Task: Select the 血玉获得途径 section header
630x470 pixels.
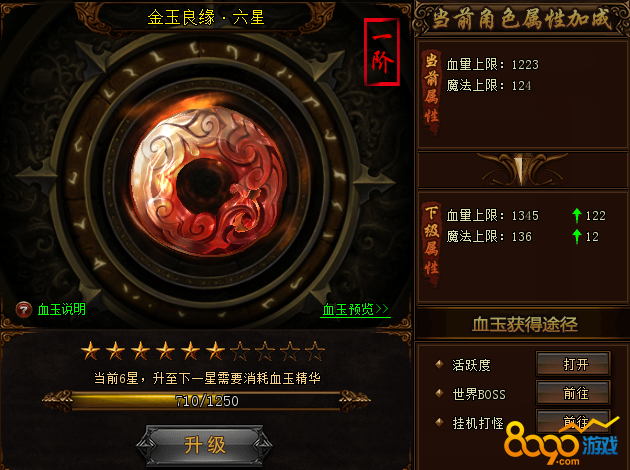Action: click(x=524, y=324)
